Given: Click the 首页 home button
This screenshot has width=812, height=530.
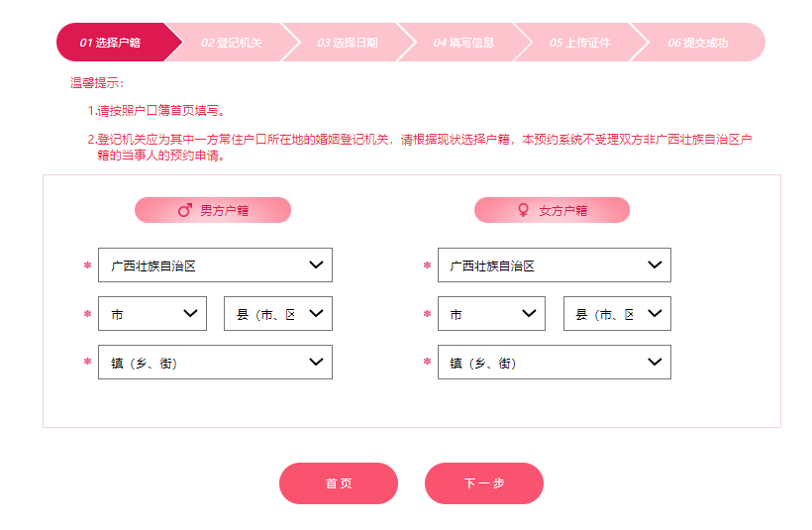Looking at the screenshot, I should (339, 483).
